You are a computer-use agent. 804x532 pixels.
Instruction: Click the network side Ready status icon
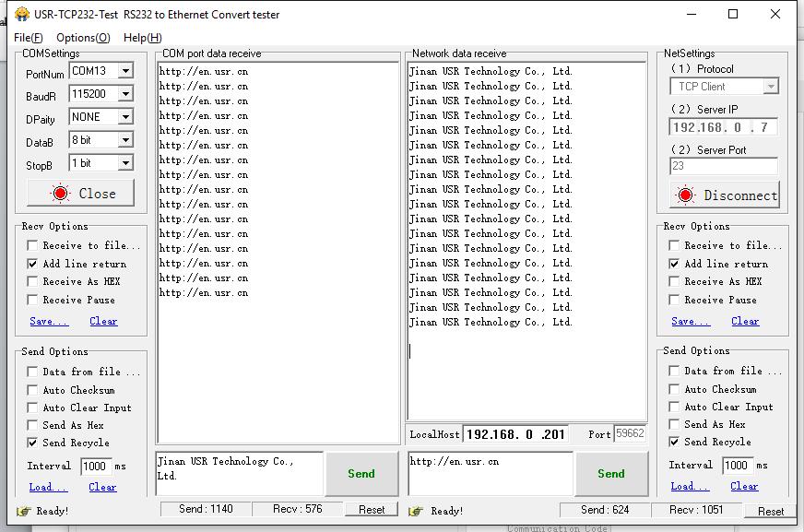pyautogui.click(x=416, y=511)
